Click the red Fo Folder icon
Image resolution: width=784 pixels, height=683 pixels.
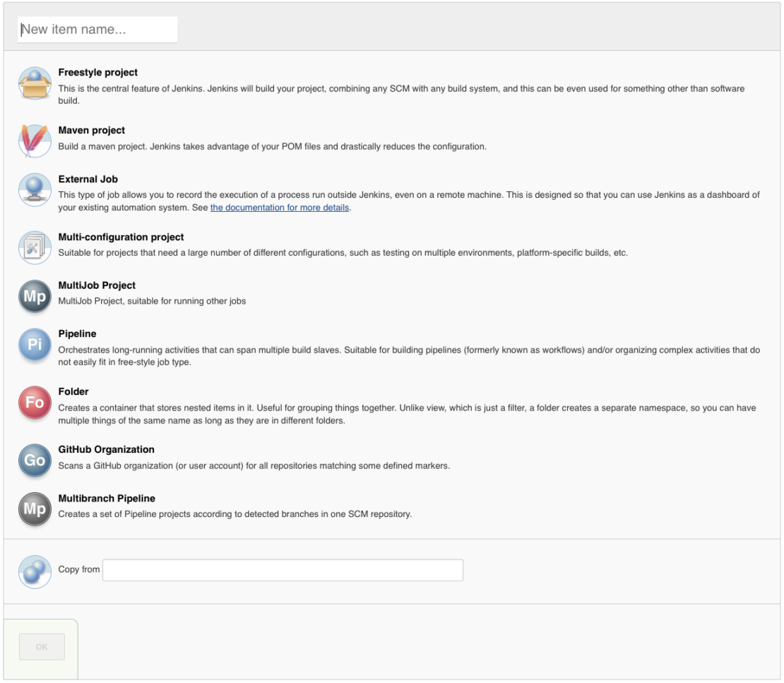click(x=35, y=403)
